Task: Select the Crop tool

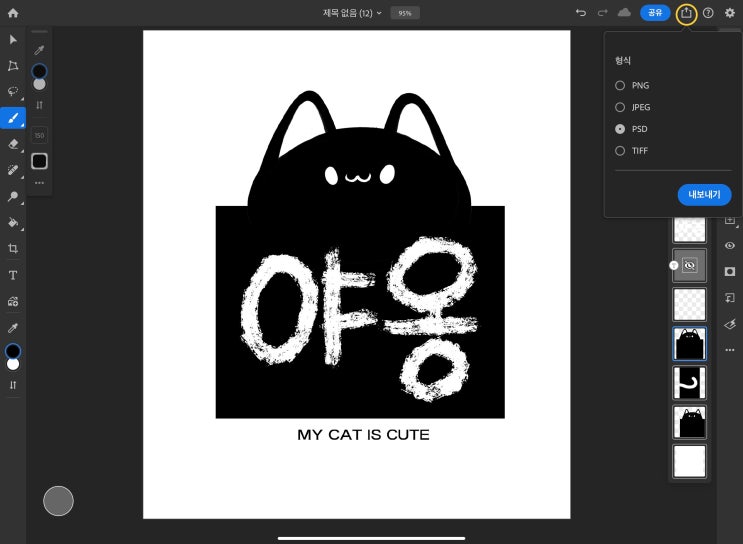Action: click(13, 248)
